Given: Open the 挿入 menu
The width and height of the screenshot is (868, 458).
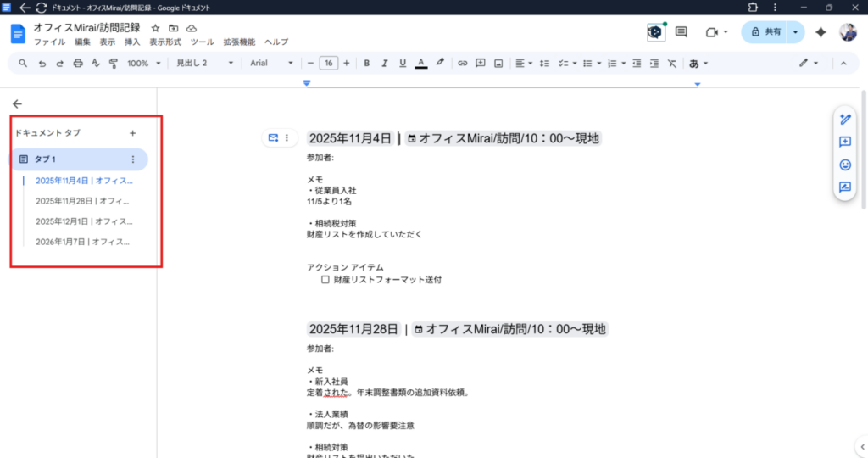Looking at the screenshot, I should tap(132, 42).
